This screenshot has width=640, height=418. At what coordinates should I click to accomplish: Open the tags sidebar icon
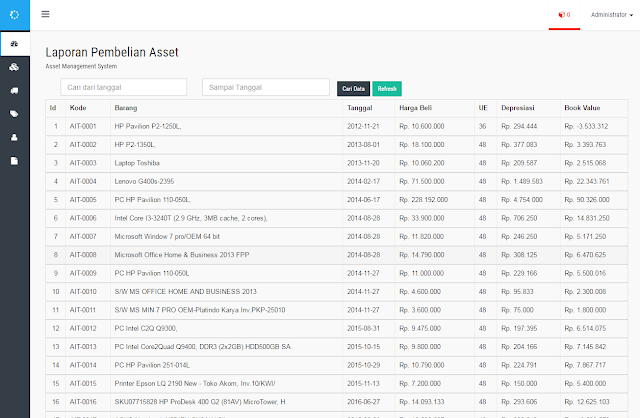coord(14,114)
